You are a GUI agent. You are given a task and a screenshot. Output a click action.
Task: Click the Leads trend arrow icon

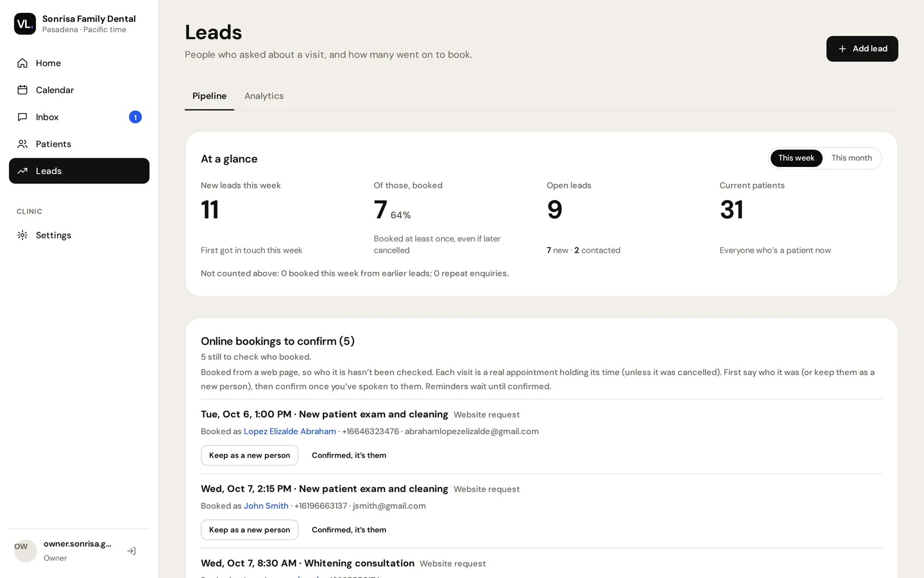coord(22,171)
